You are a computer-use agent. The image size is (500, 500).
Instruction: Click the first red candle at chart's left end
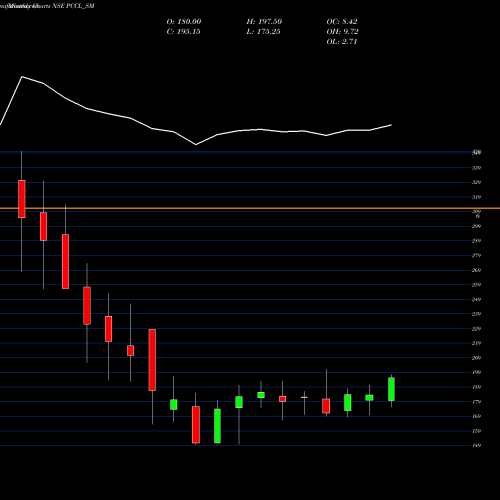(x=22, y=199)
